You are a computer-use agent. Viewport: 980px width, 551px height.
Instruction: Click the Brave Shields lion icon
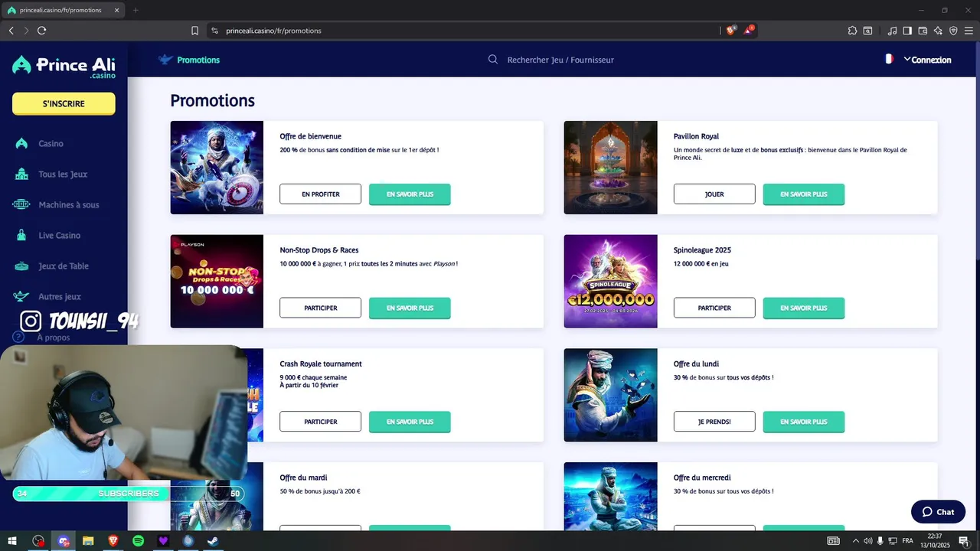coord(731,30)
